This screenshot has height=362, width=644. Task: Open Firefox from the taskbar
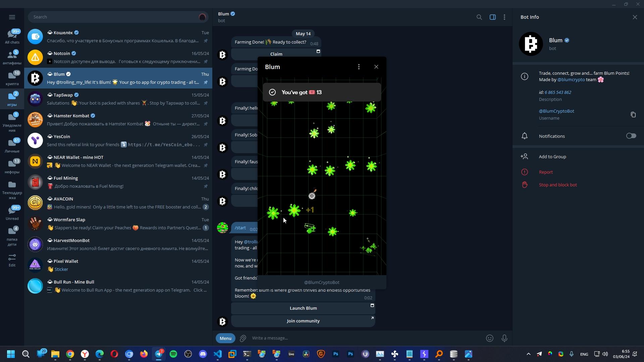144,354
